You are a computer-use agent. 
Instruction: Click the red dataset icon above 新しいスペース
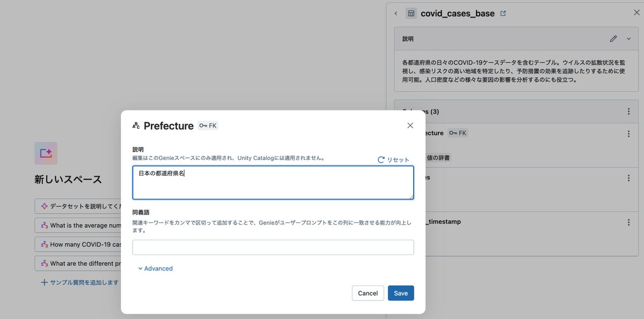click(x=45, y=154)
